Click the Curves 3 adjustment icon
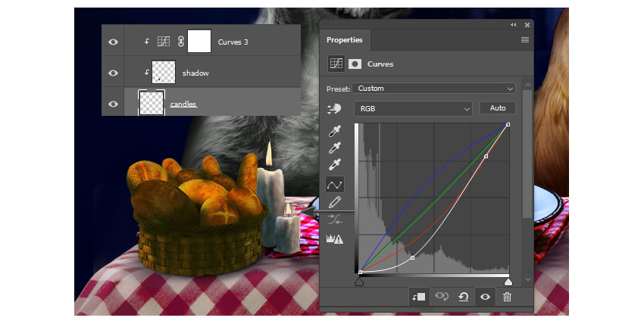Viewport: 644px width, 324px height. (164, 42)
